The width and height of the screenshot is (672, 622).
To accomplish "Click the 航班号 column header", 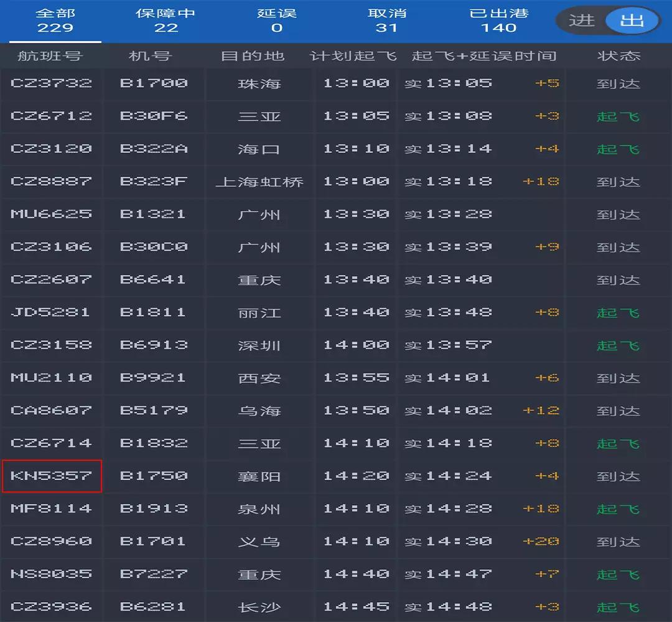I will [50, 56].
